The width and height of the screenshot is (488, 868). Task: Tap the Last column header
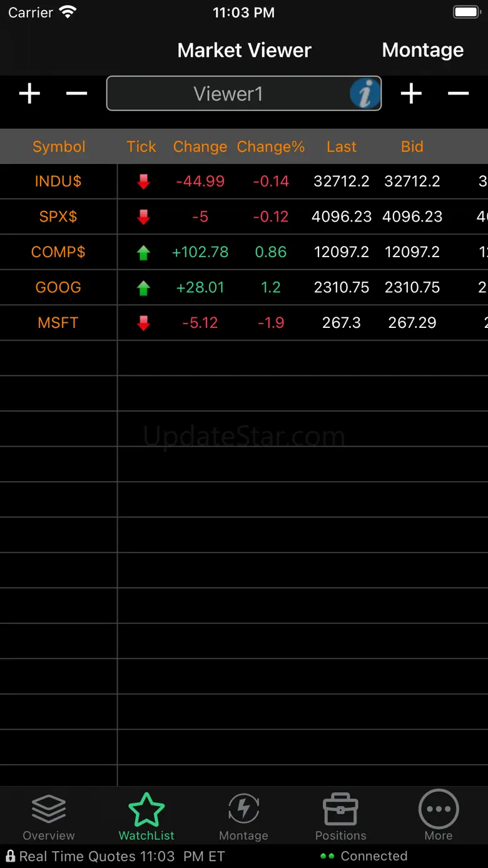(x=341, y=146)
